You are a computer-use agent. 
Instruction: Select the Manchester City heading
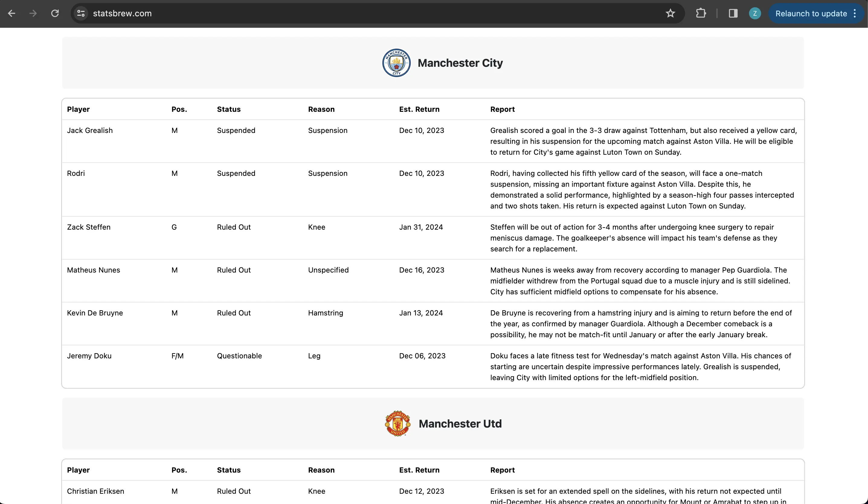(460, 63)
